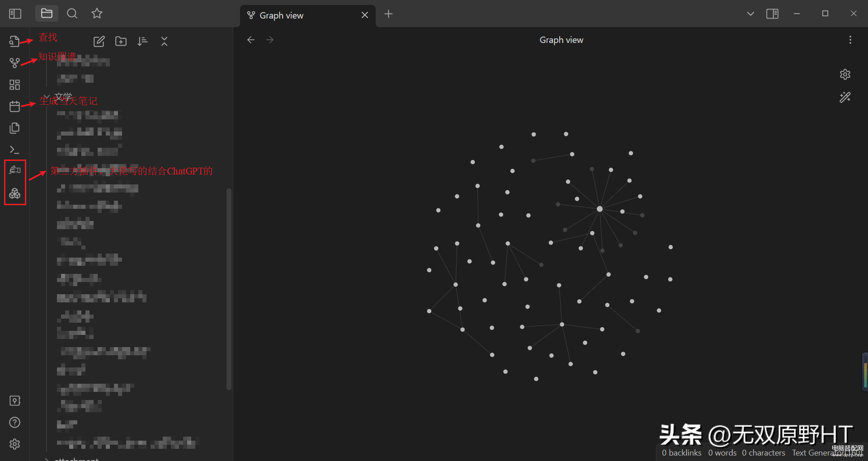Click the cube-cluster plugin icon in ribbon
The image size is (868, 461).
coord(14,193)
